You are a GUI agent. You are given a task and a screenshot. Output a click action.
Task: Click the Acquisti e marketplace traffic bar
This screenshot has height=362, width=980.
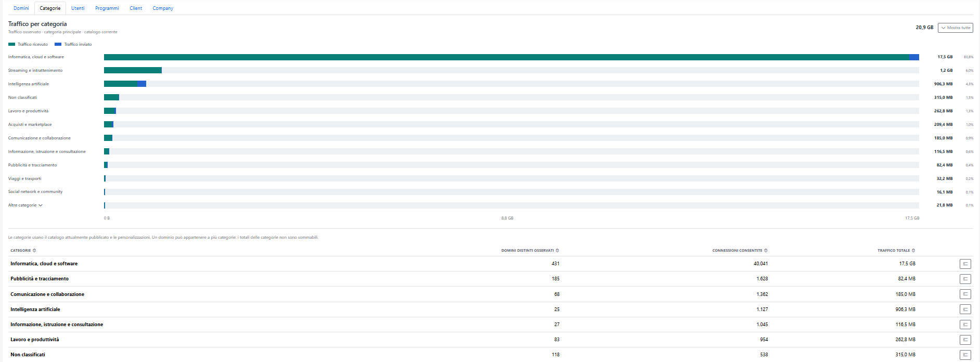(109, 124)
